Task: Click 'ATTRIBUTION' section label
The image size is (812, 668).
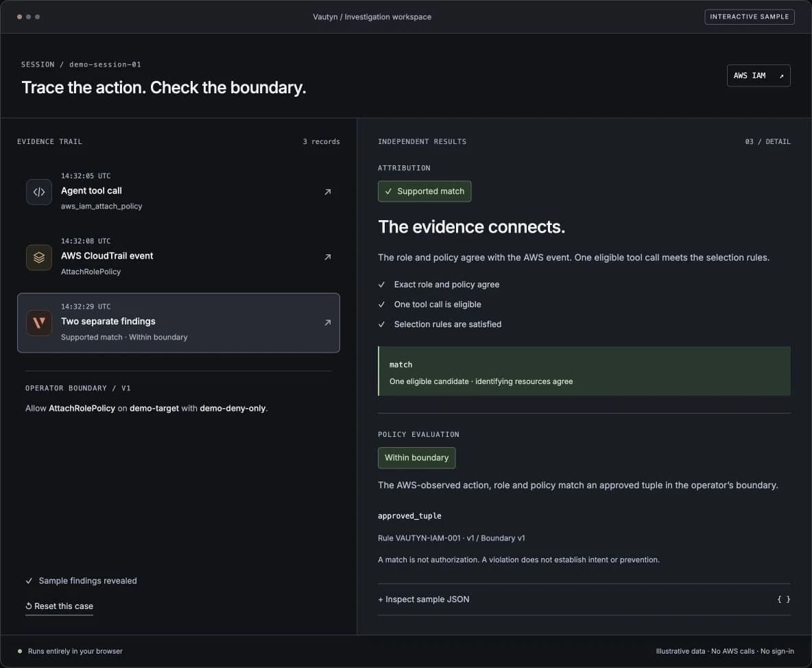Action: click(404, 168)
